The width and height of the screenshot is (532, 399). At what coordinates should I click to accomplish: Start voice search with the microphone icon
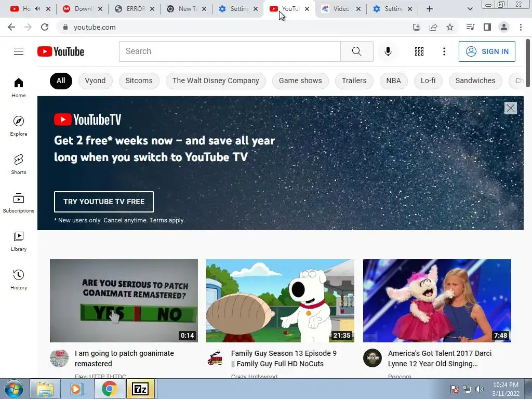pyautogui.click(x=388, y=51)
